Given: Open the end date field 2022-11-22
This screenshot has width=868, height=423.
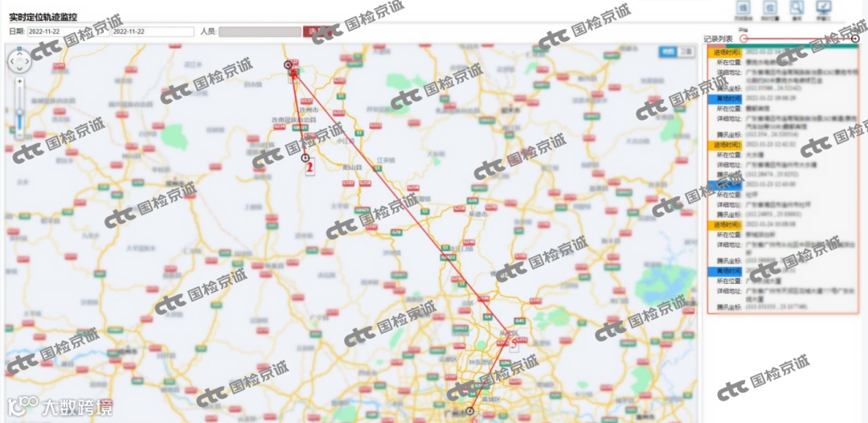Looking at the screenshot, I should (x=153, y=31).
